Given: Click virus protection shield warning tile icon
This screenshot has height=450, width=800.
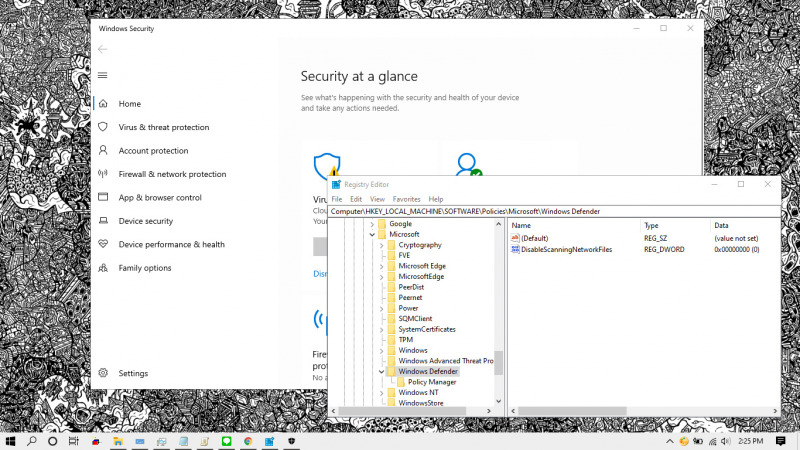Looking at the screenshot, I should [x=327, y=164].
